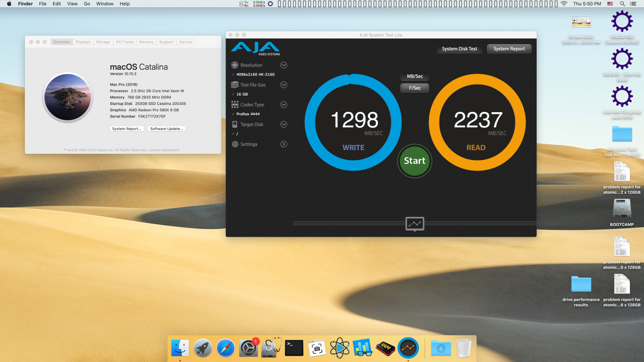This screenshot has height=362, width=644.
Task: Switch units to MB/Sec
Action: point(414,76)
